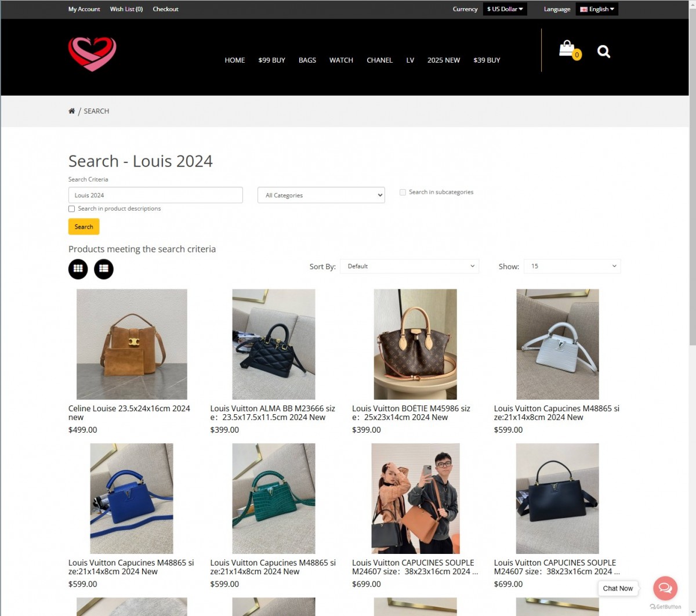Viewport: 696px width, 616px height.
Task: Open the 2025 NEW menu item
Action: 444,60
